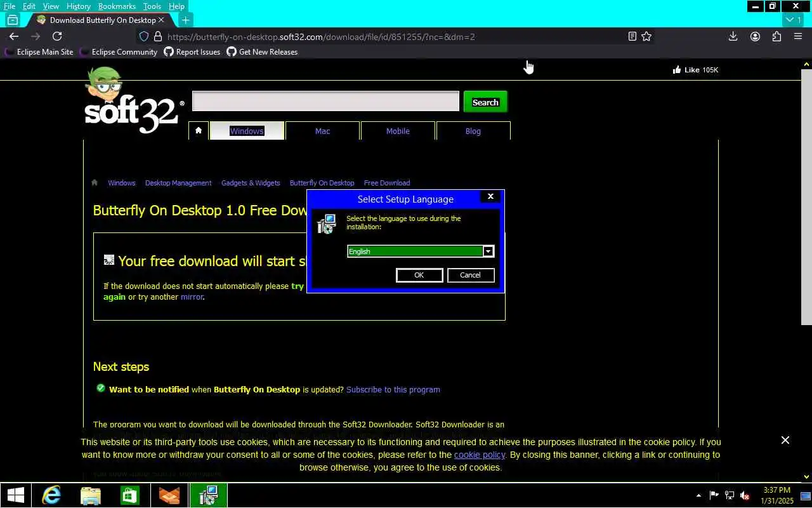The width and height of the screenshot is (812, 508).
Task: Open Eclipse Main Site bookmark
Action: (39, 52)
